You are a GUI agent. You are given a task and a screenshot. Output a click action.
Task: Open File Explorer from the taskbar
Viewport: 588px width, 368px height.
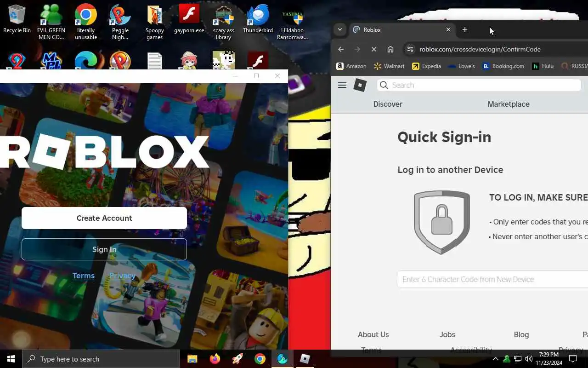click(192, 359)
